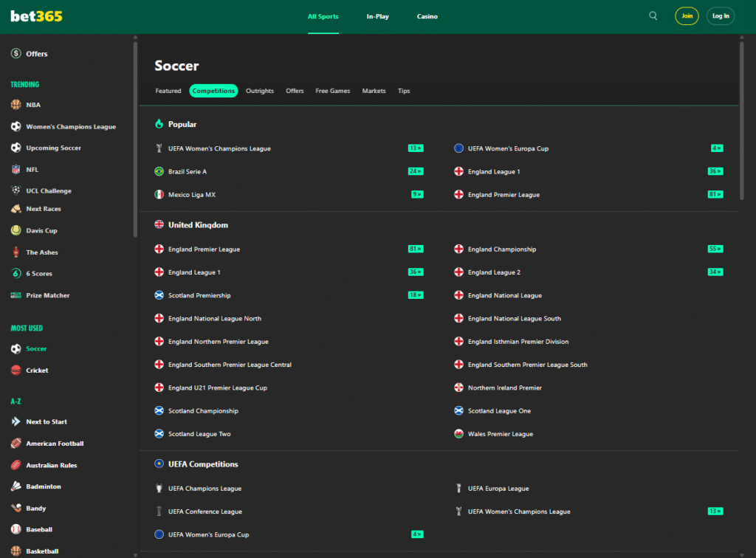This screenshot has width=756, height=558.
Task: Select the NBA basketball icon in Trending
Action: tap(16, 104)
